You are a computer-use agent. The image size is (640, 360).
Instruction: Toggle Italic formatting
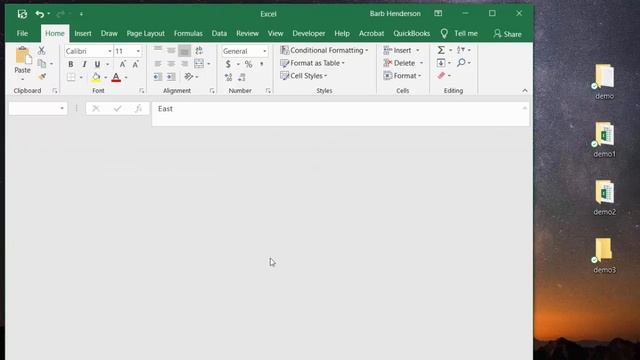pyautogui.click(x=84, y=64)
